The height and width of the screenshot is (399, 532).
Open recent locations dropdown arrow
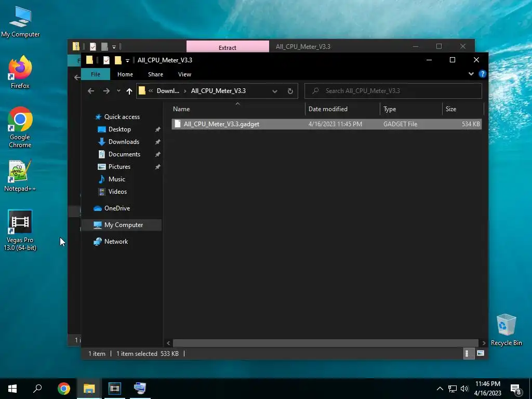[118, 91]
